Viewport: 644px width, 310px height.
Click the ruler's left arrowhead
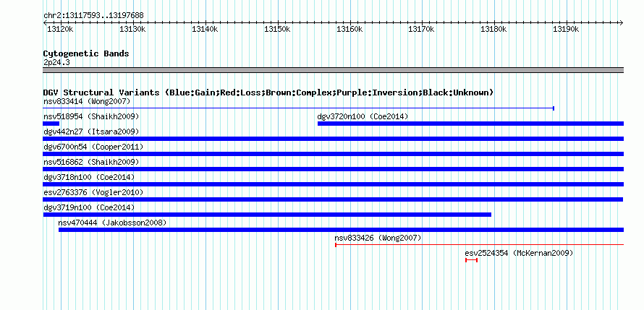click(45, 23)
